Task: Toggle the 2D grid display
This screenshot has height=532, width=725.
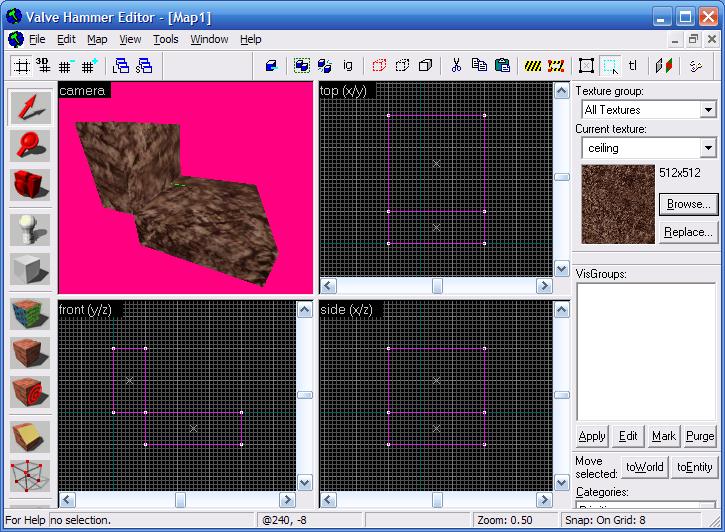Action: [21, 66]
